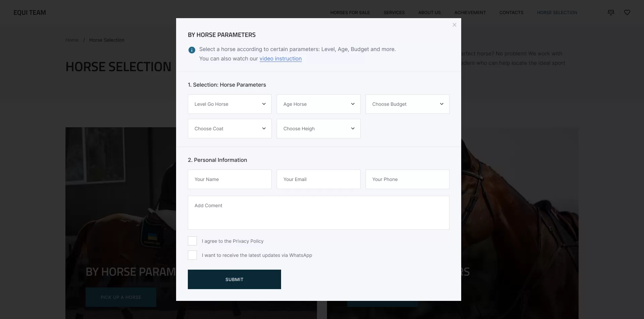Expand the Choose Budget dropdown

(408, 104)
